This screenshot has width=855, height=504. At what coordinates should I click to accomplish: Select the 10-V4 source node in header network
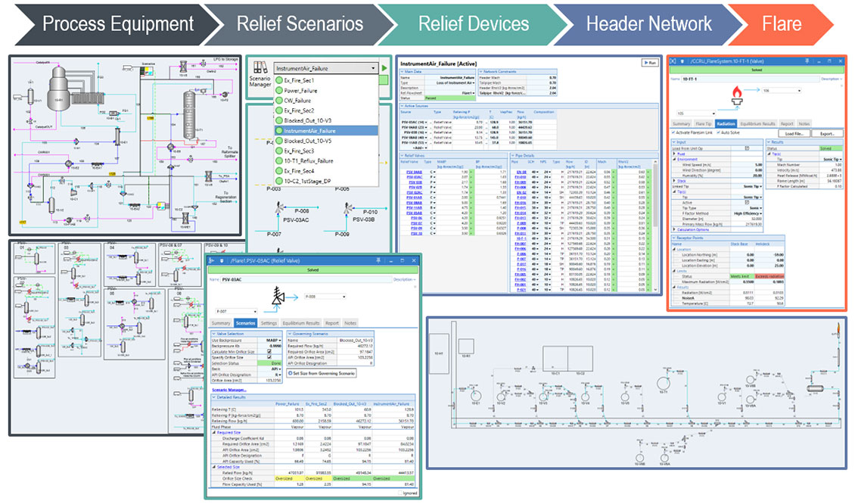click(x=585, y=396)
